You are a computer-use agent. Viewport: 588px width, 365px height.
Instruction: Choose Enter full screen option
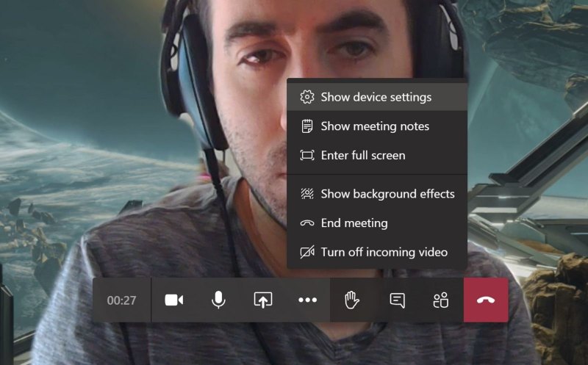(377, 156)
